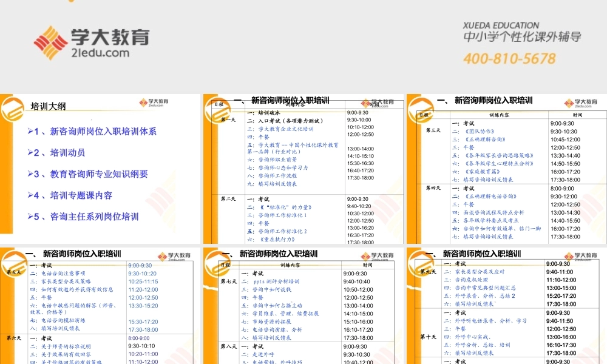Viewport: 607px width, 364px height.
Task: Click 咨询中如何谈钱 row
Action: pos(266,290)
